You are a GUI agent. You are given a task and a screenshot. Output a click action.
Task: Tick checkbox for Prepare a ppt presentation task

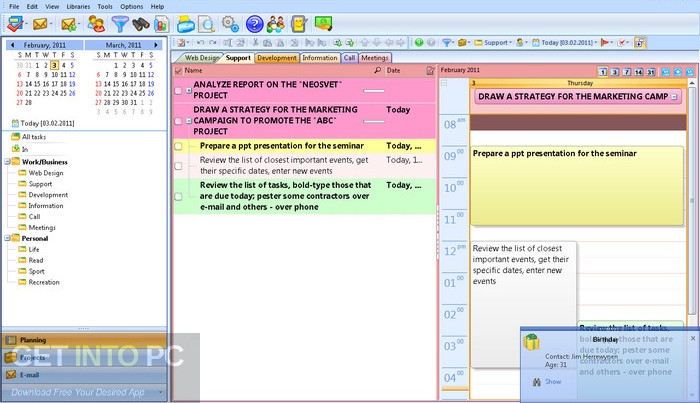coord(178,146)
